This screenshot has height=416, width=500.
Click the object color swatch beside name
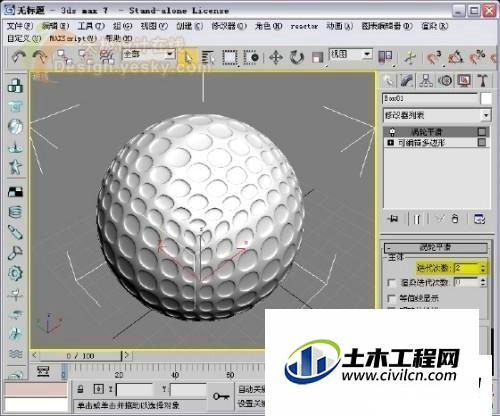(486, 99)
